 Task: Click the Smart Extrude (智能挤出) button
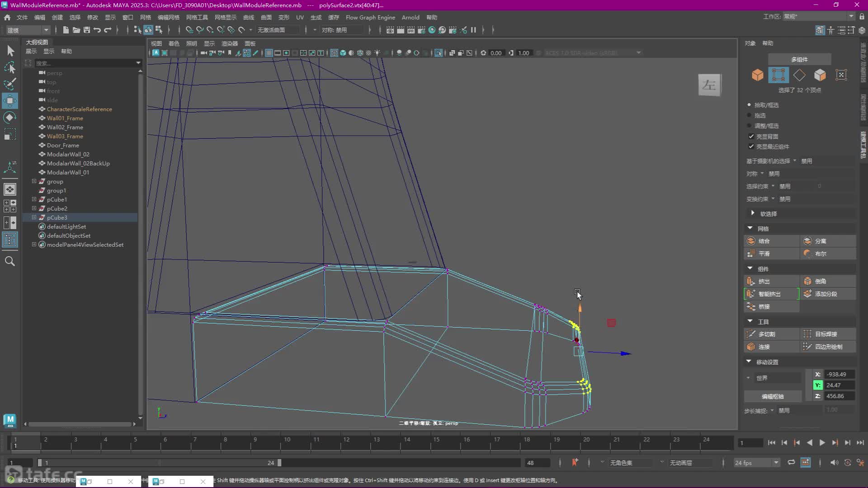tap(770, 294)
